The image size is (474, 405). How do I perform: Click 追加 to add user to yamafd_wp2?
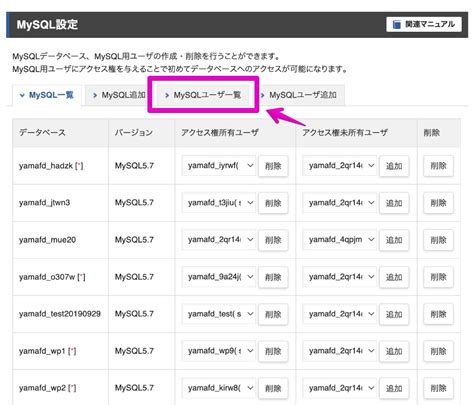[394, 388]
